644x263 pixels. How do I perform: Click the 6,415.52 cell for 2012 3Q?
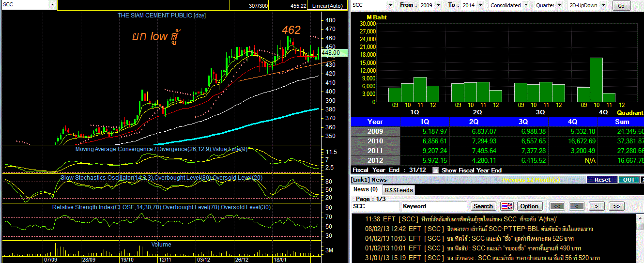coord(524,161)
